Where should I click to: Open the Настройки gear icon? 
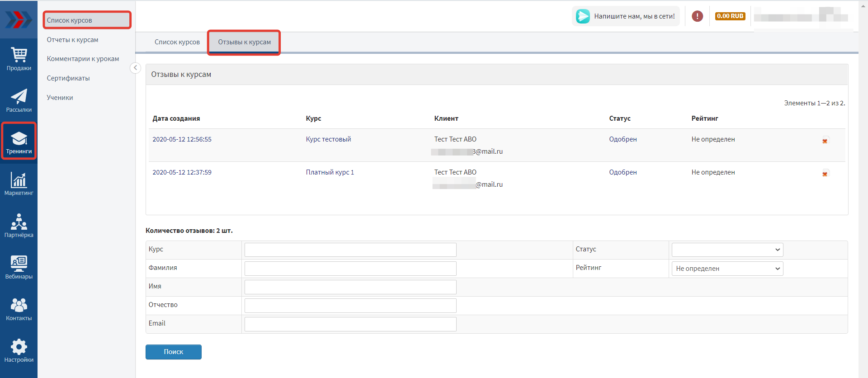[x=19, y=350]
